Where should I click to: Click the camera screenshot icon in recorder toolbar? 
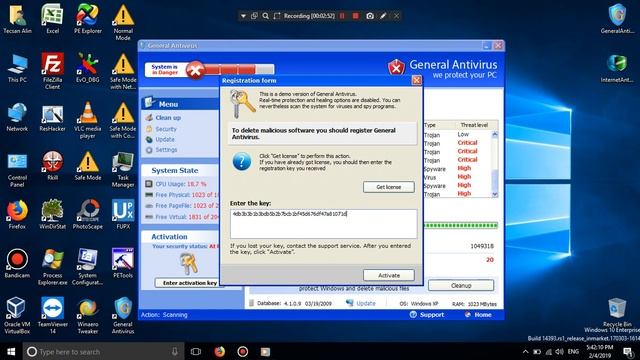(x=370, y=16)
